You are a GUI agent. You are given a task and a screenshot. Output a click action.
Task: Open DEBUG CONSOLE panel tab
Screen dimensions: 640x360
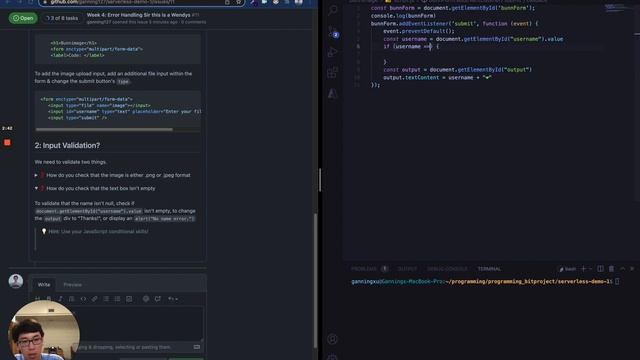[447, 269]
